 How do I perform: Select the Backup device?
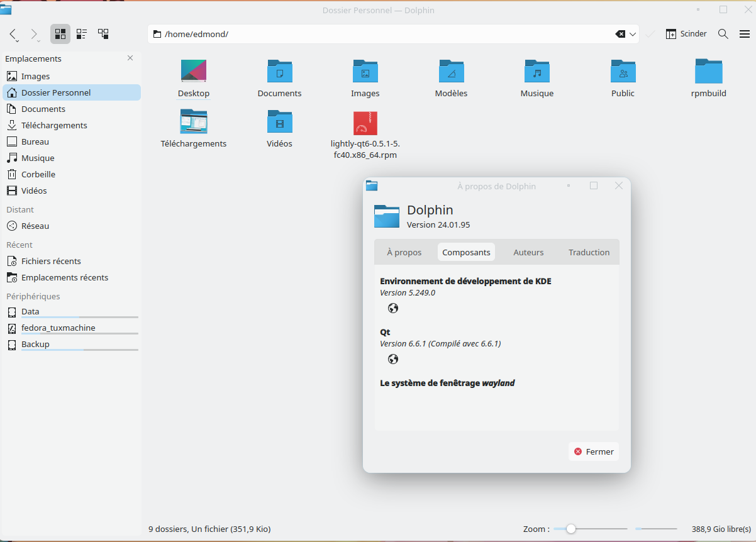click(72, 345)
